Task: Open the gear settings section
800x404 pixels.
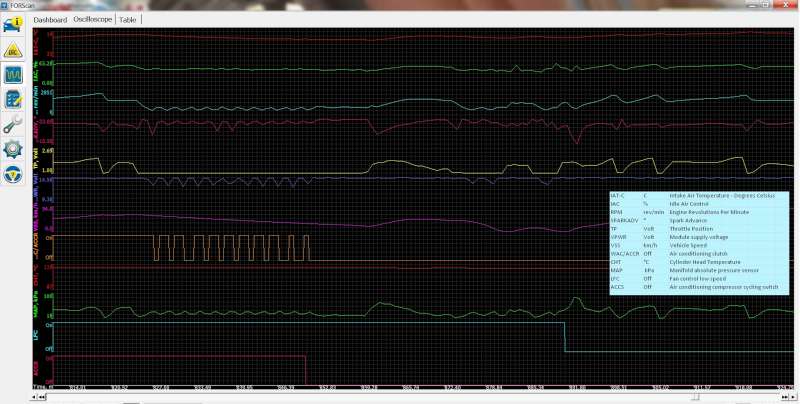Action: (x=14, y=149)
